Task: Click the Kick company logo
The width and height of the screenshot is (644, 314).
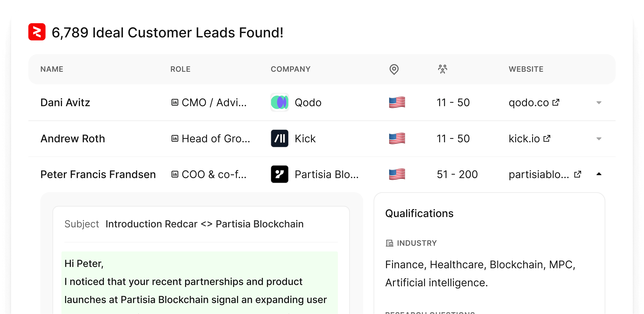Action: point(279,139)
